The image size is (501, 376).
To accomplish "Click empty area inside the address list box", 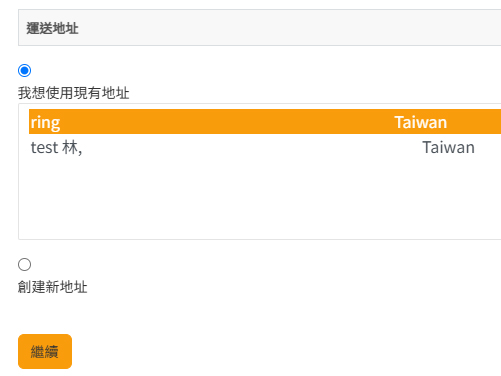I will pos(260,200).
